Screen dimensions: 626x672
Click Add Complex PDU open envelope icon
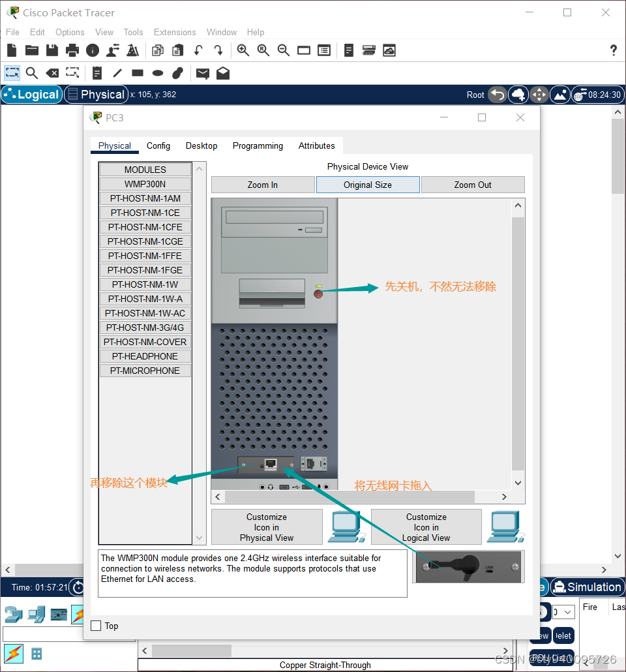[223, 74]
